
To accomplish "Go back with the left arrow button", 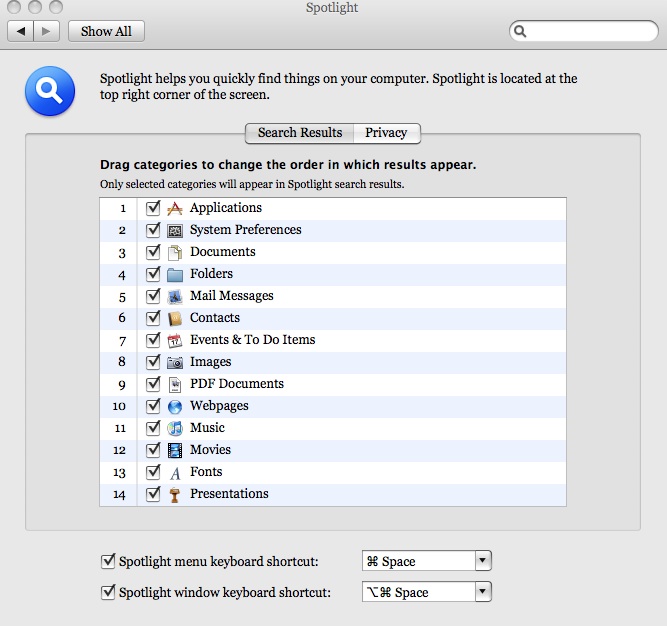I will pyautogui.click(x=20, y=31).
